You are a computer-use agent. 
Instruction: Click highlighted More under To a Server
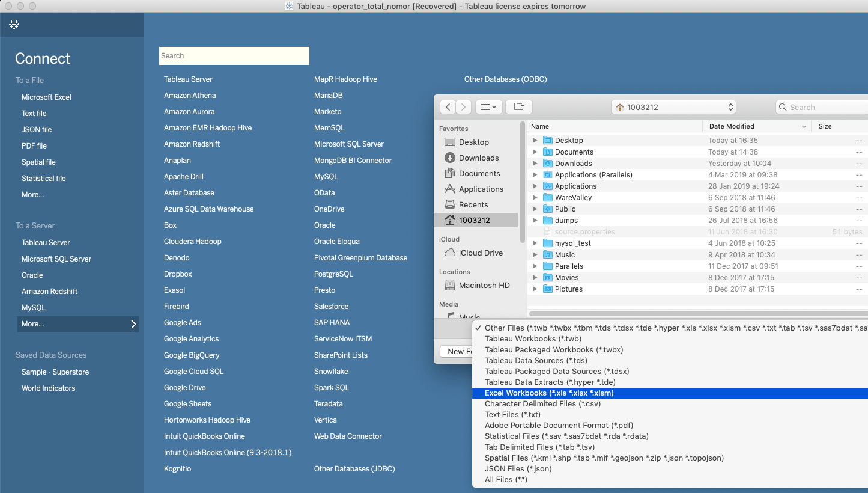tap(77, 324)
